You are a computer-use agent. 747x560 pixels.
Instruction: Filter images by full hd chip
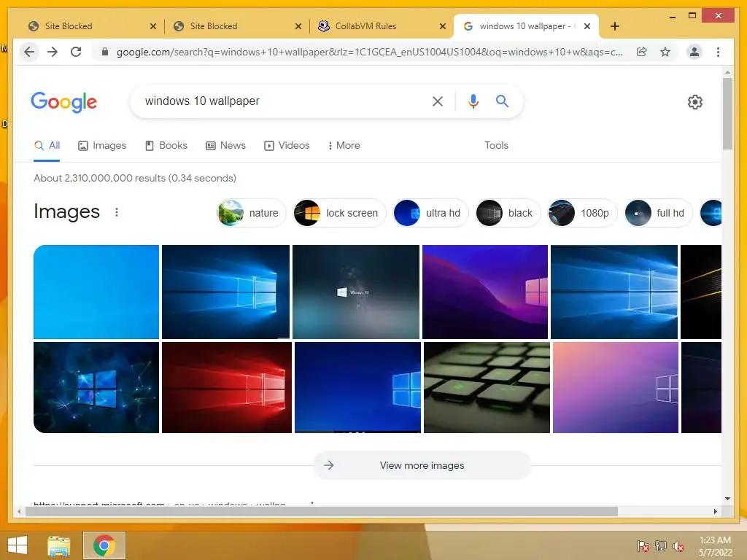[x=659, y=213]
